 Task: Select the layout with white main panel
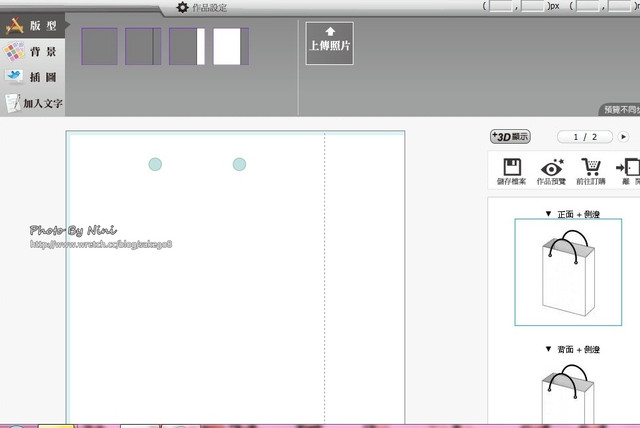pos(231,46)
